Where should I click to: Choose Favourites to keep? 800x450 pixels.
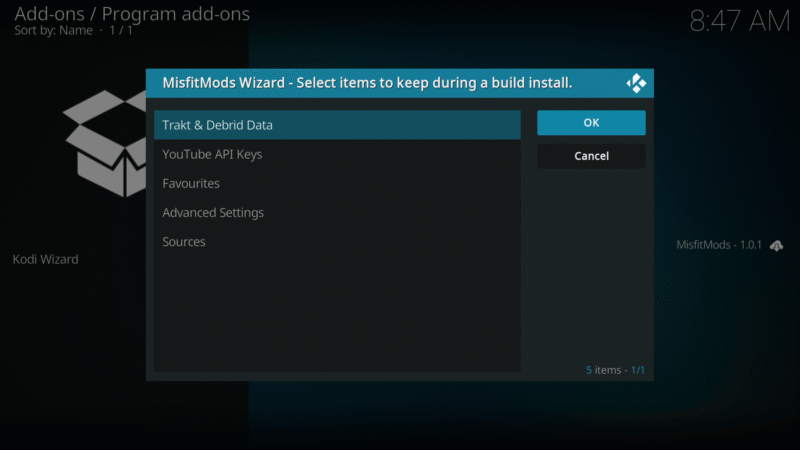tap(337, 183)
